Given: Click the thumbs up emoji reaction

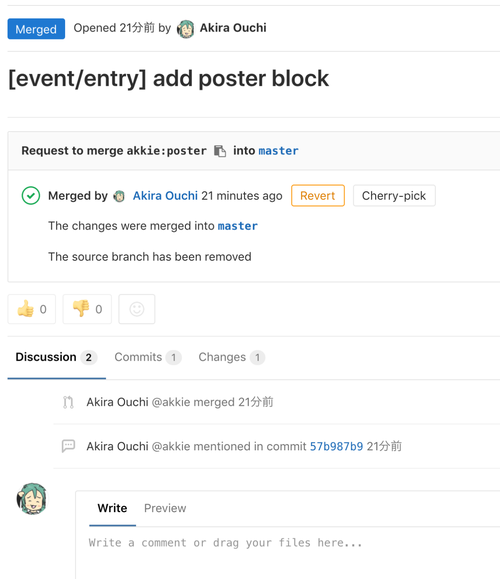Looking at the screenshot, I should pyautogui.click(x=32, y=309).
